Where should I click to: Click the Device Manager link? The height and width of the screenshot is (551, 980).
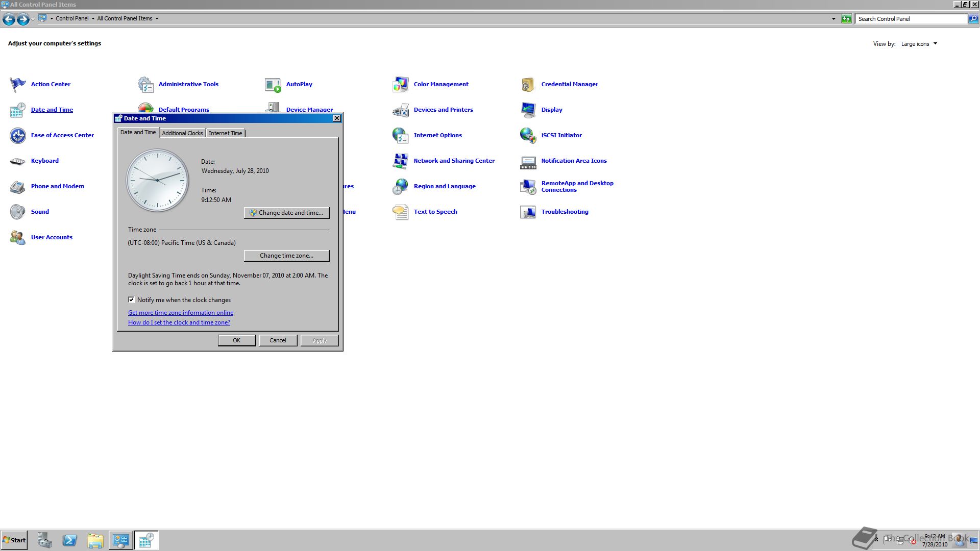[309, 110]
